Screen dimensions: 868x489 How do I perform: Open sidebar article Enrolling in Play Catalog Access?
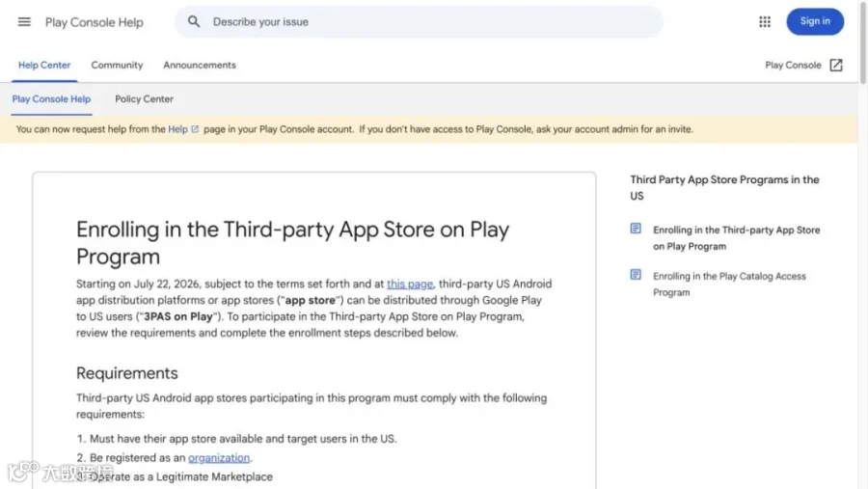(729, 285)
